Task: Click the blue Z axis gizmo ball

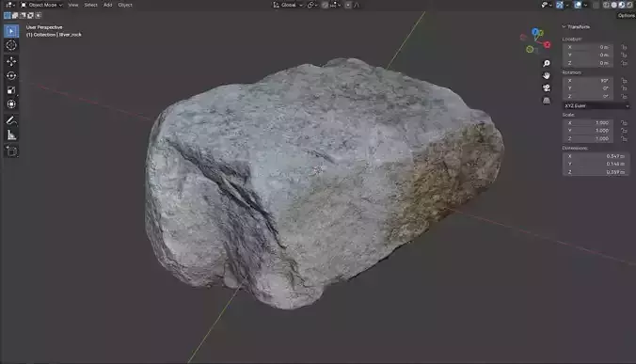Action: click(x=535, y=32)
